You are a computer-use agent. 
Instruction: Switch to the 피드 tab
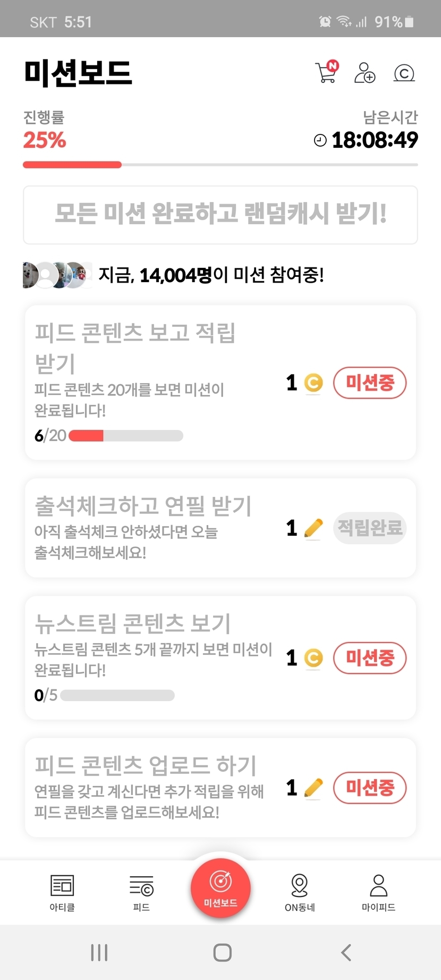click(141, 892)
